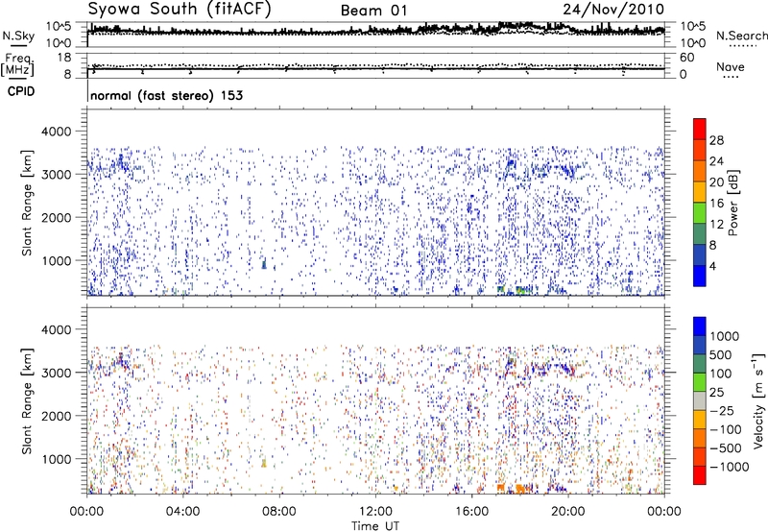The width and height of the screenshot is (768, 532).
Task: Click the 'Power [dB]' colorbar label
Action: pyautogui.click(x=732, y=203)
